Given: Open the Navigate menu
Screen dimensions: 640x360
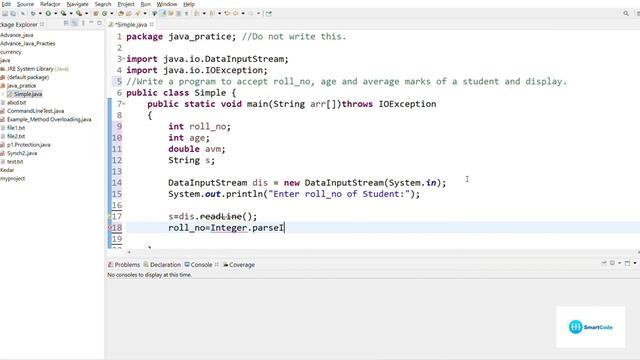Looking at the screenshot, I should [78, 4].
